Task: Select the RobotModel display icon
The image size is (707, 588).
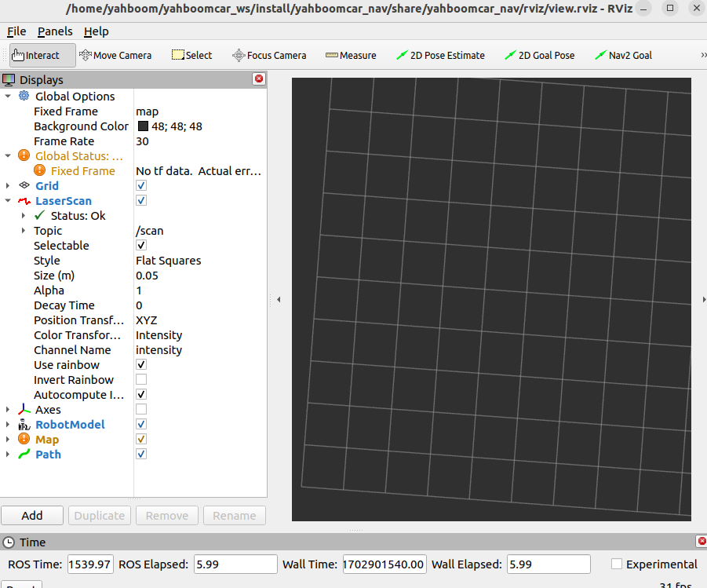Action: tap(24, 425)
